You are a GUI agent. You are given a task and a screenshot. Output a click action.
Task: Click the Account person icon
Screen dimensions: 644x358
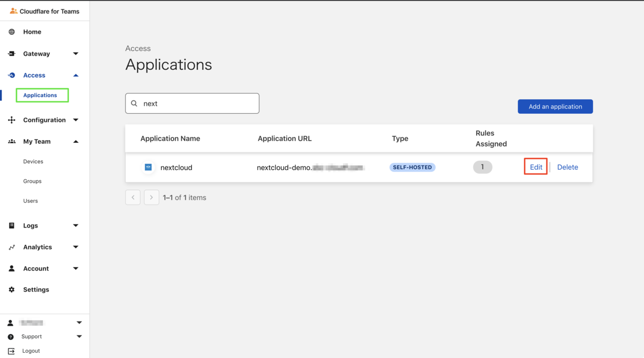(x=12, y=268)
